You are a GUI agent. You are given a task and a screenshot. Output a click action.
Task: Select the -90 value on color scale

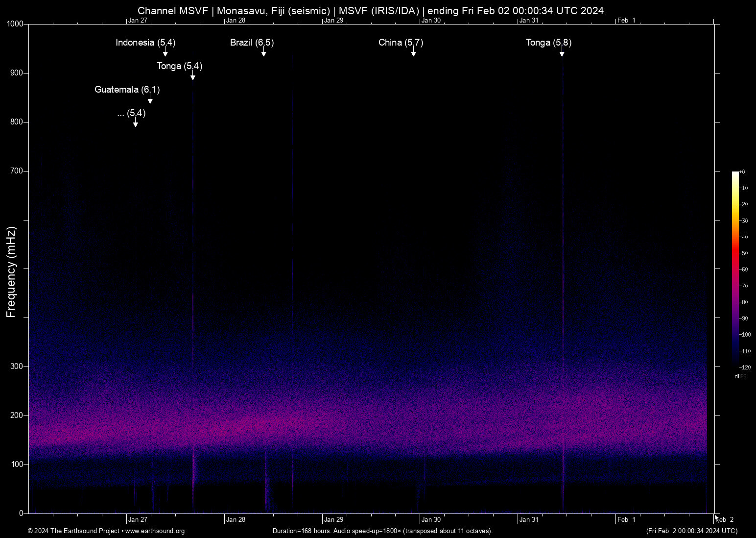744,318
